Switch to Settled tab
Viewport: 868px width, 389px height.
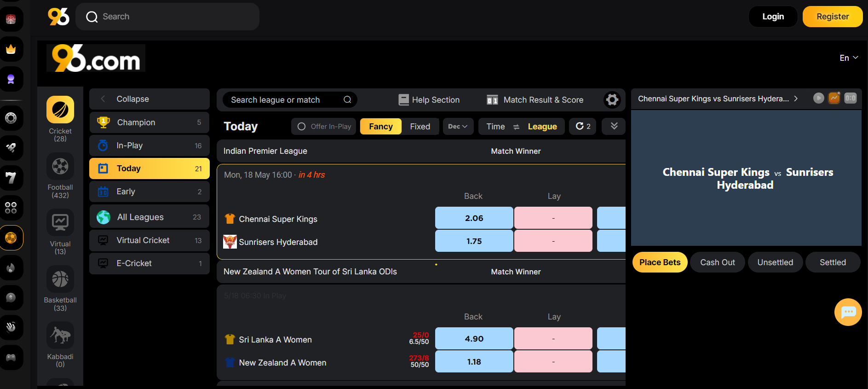point(833,262)
